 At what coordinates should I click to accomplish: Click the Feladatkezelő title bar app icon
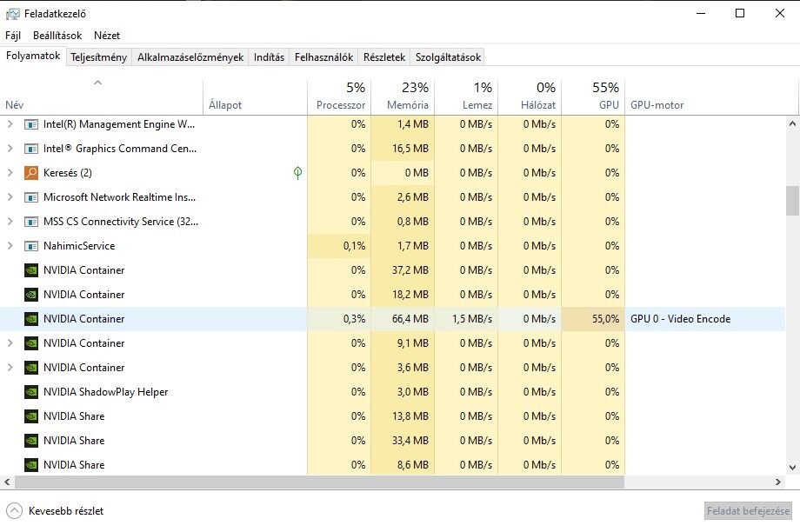(x=13, y=14)
